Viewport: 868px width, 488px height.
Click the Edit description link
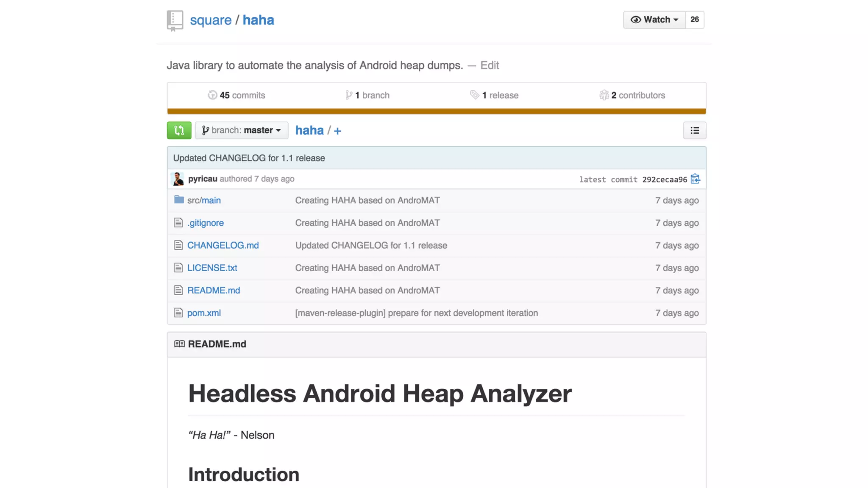coord(490,65)
